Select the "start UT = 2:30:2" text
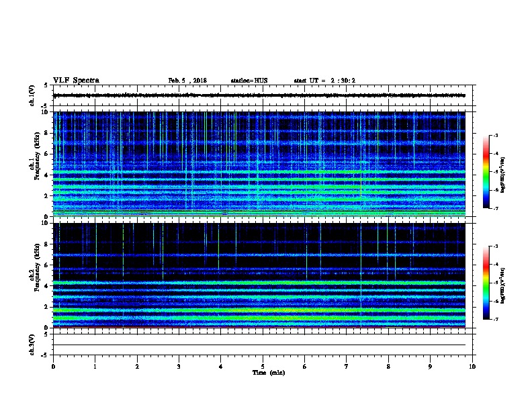Screen dimensions: 532x411 [324, 81]
